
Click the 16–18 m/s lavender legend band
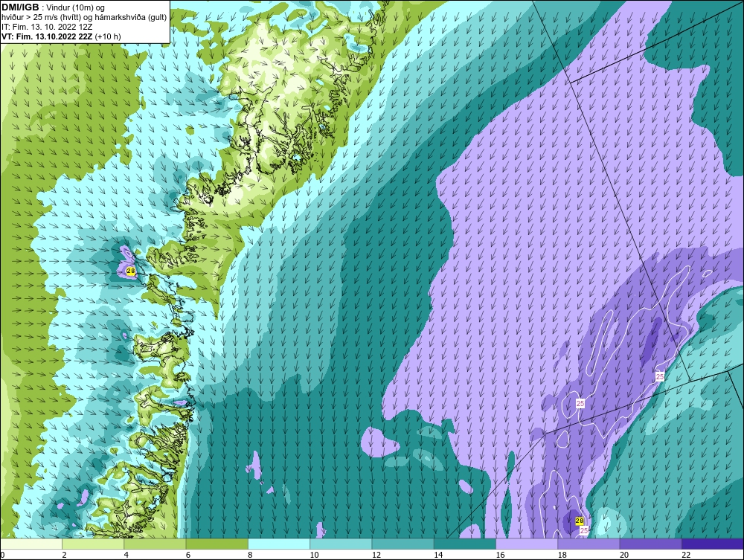pyautogui.click(x=527, y=544)
